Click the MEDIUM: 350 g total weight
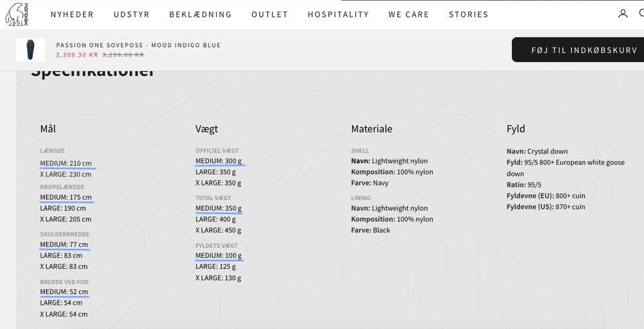Viewport: 644px width, 329px height. click(x=219, y=208)
